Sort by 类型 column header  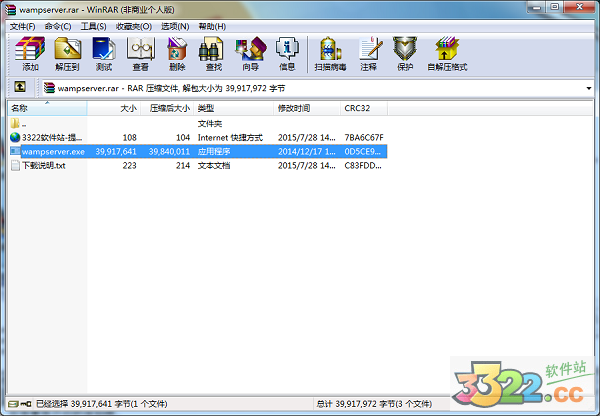233,108
